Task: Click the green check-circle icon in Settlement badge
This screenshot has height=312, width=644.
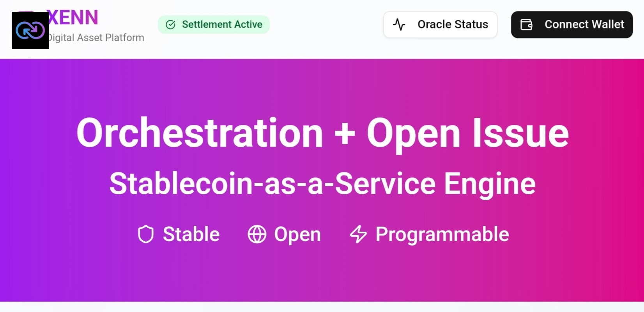Action: [x=170, y=25]
